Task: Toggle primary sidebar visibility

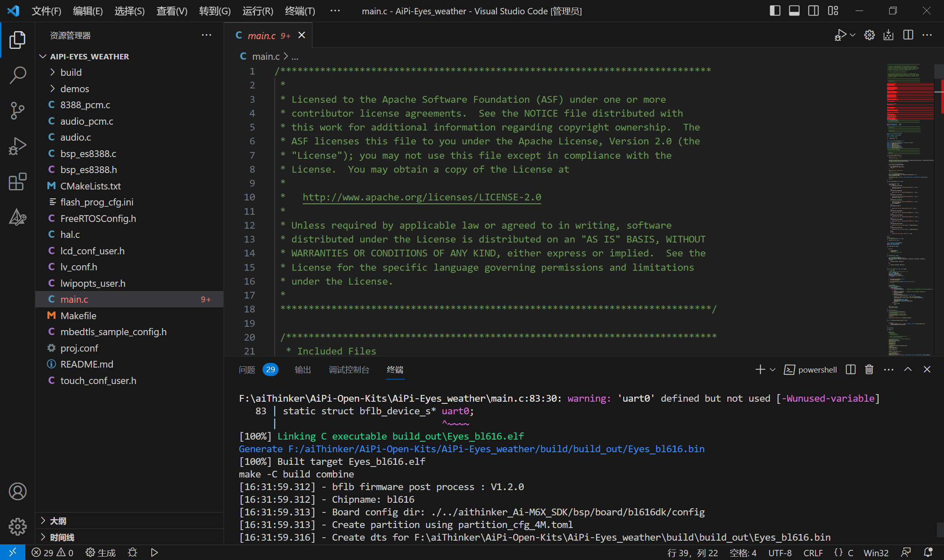Action: pos(775,11)
